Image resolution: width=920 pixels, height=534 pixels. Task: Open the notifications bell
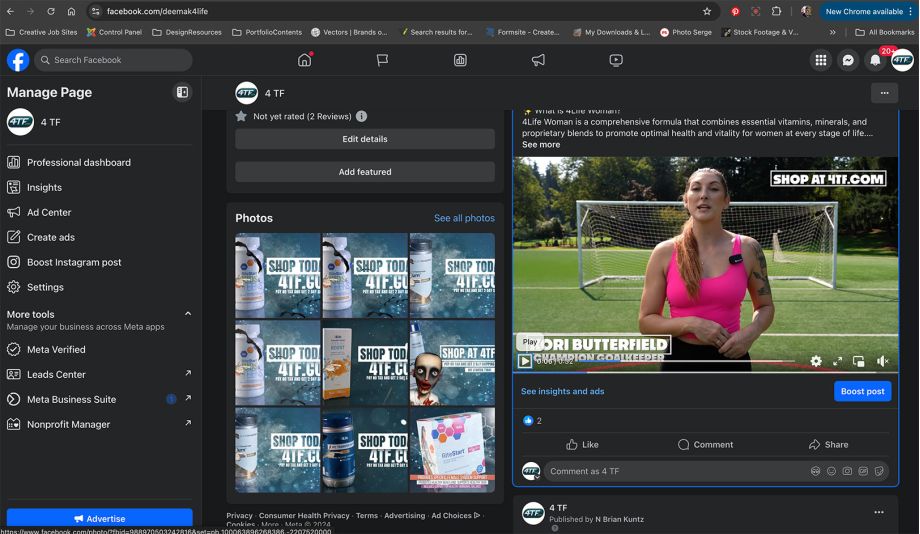[x=875, y=60]
